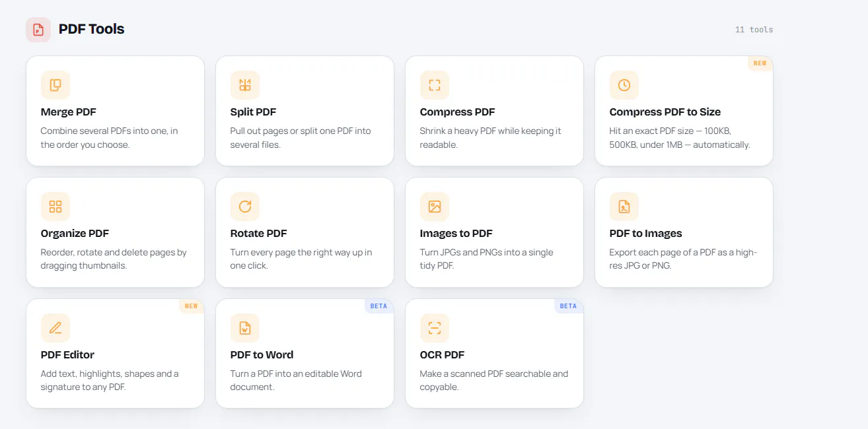The height and width of the screenshot is (429, 868).
Task: Click "Export each page of a PDF" description
Action: (x=683, y=259)
